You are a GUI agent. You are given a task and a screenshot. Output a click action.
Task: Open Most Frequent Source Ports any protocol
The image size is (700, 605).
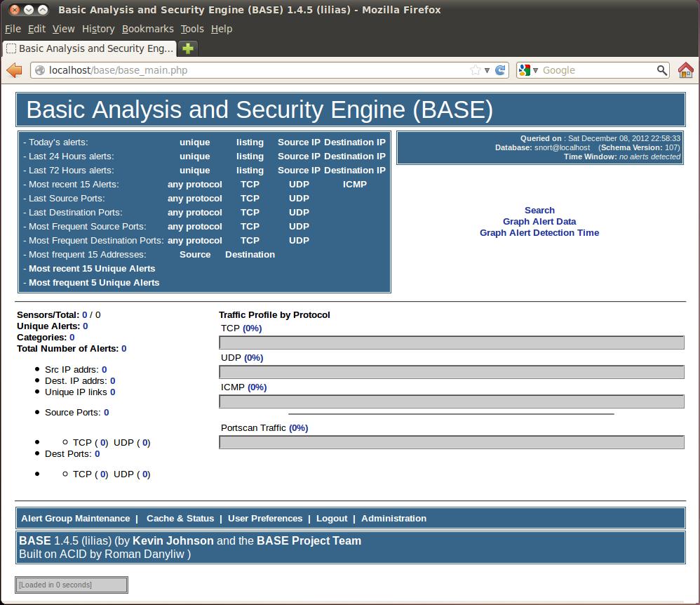(x=195, y=227)
